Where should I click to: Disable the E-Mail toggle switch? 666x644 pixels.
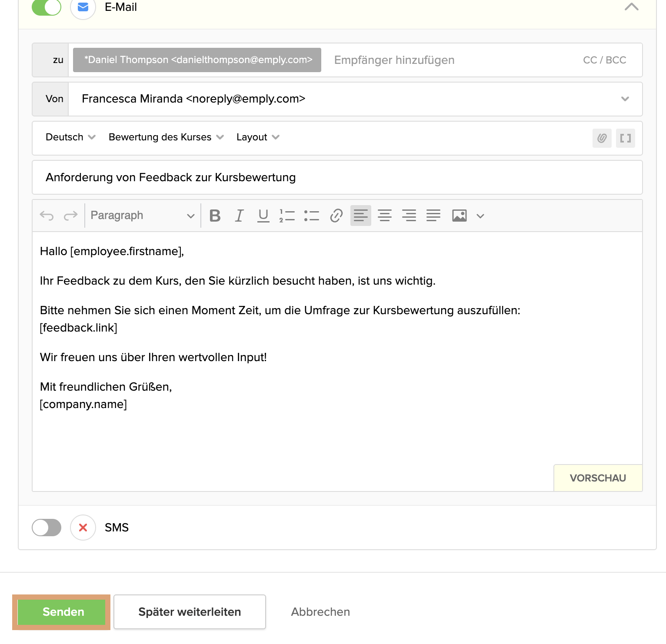(47, 7)
